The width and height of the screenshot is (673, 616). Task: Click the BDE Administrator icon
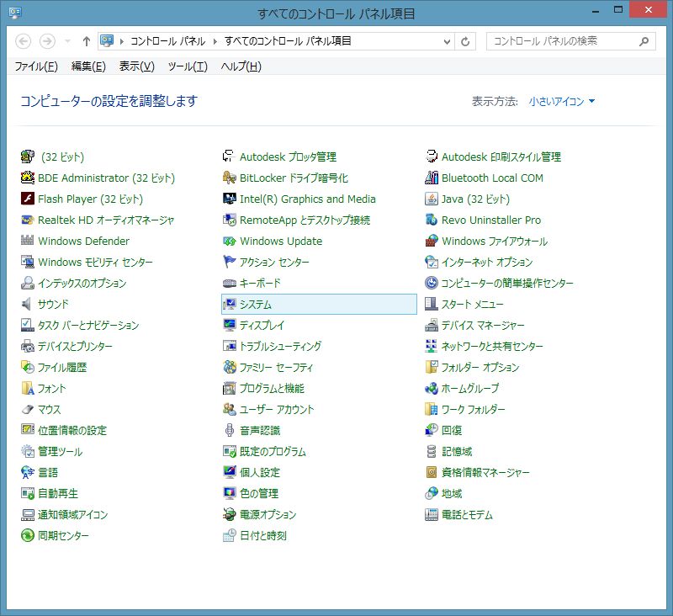tap(28, 178)
